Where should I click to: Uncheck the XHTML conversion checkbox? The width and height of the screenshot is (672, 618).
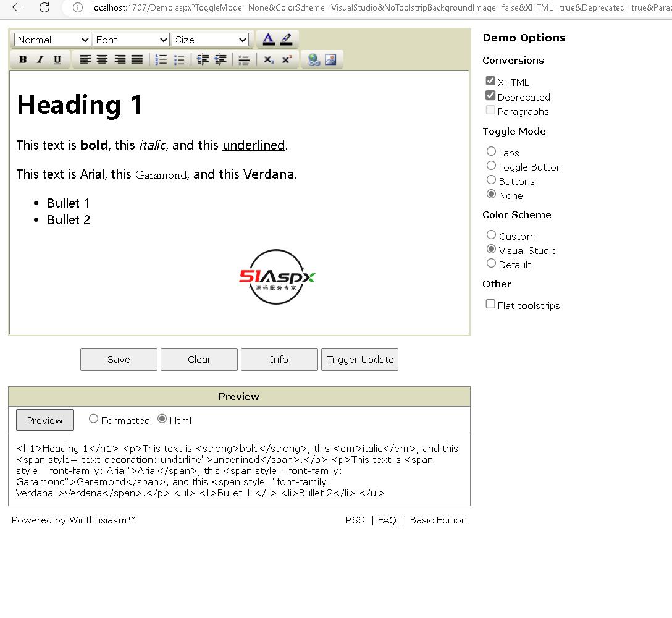point(490,81)
